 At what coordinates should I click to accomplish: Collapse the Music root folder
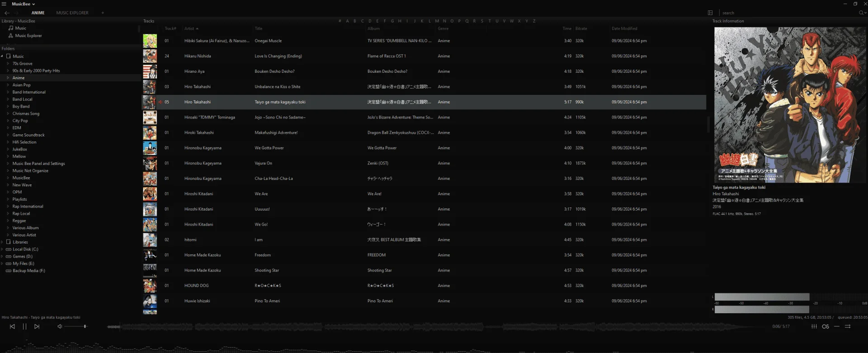coord(2,56)
